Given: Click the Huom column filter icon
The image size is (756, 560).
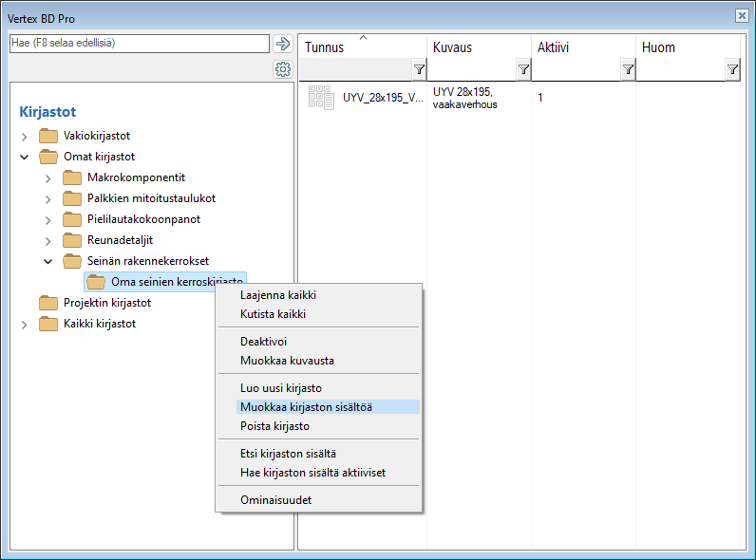Looking at the screenshot, I should click(732, 69).
